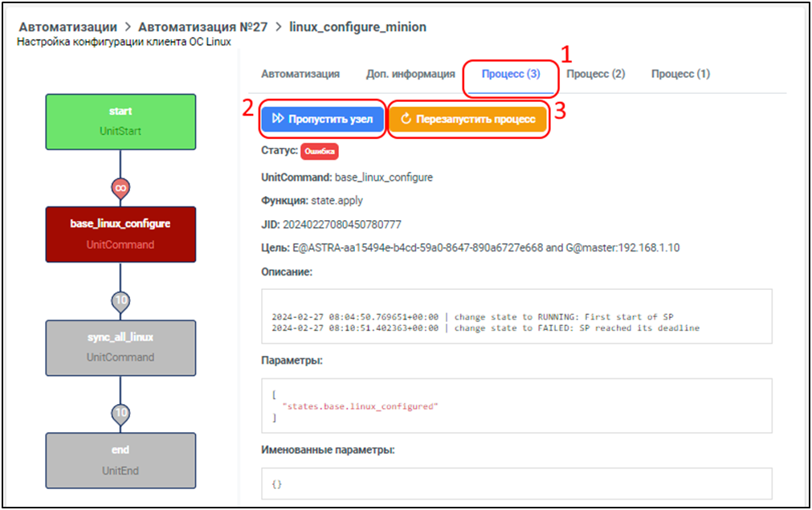
Task: Open the Доп. информация tab
Action: point(410,74)
